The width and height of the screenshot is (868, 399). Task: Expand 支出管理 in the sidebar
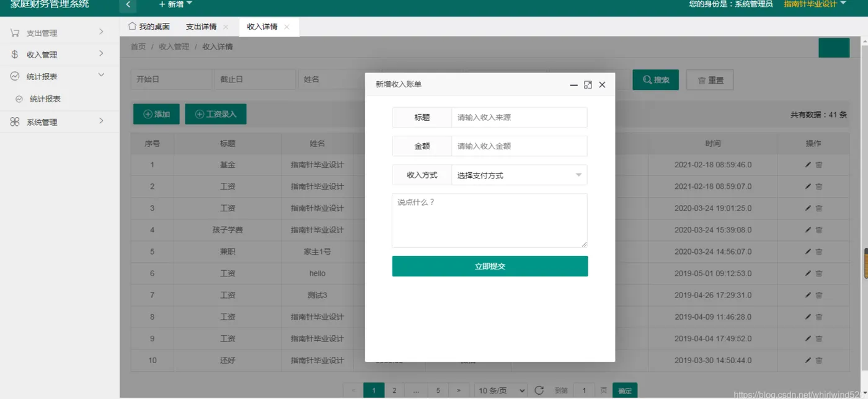pyautogui.click(x=60, y=33)
